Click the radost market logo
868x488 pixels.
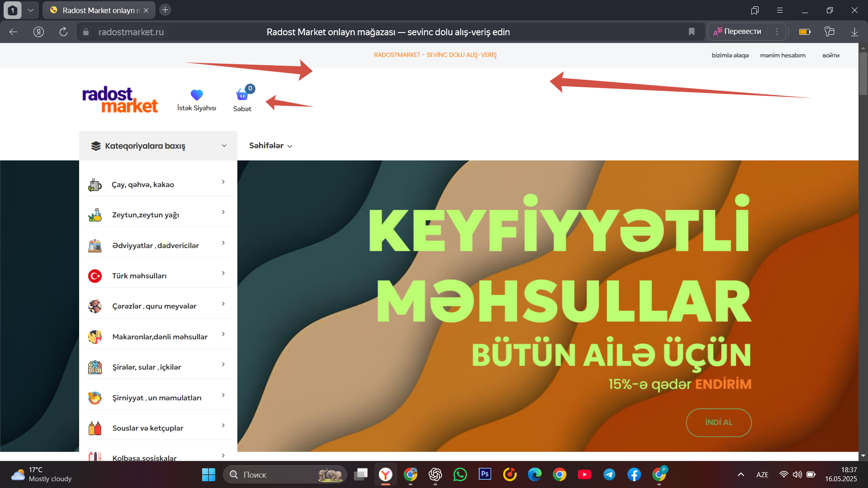(x=120, y=99)
